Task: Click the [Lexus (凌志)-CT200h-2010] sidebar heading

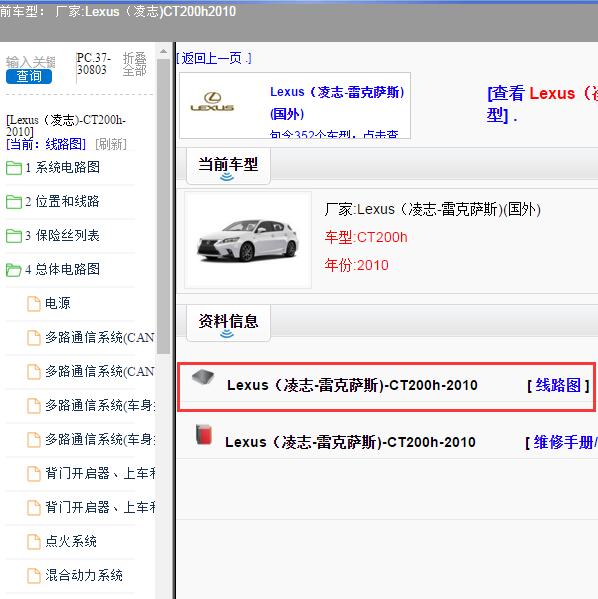Action: 66,126
